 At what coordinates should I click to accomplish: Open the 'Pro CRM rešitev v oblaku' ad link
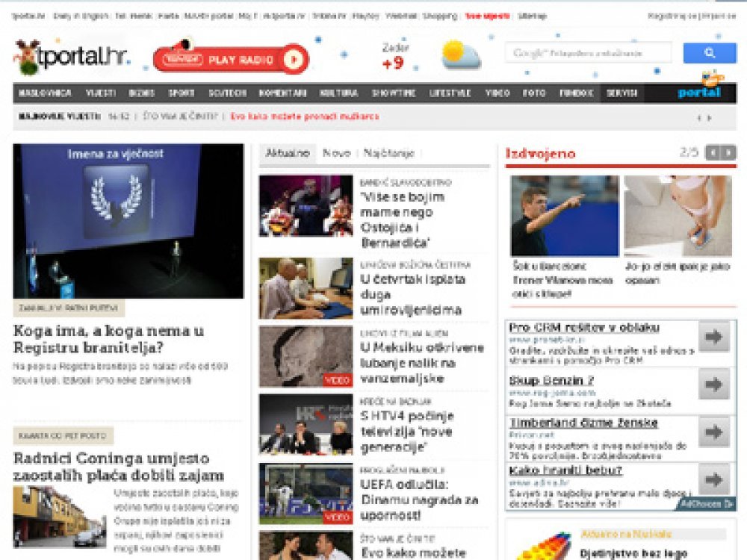click(584, 328)
